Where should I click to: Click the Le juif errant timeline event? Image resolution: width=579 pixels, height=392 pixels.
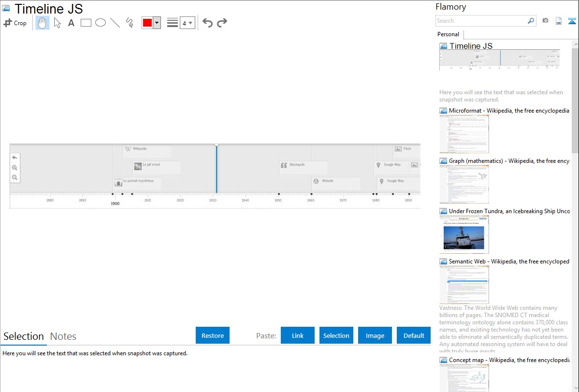pyautogui.click(x=157, y=167)
